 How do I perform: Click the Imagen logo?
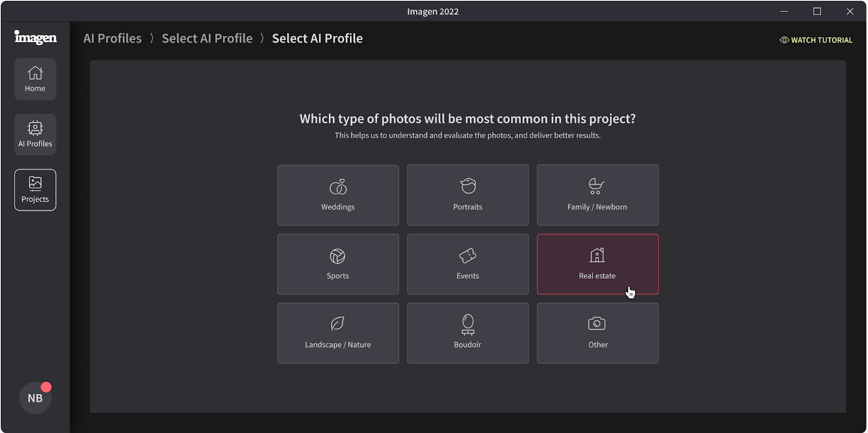pos(35,37)
